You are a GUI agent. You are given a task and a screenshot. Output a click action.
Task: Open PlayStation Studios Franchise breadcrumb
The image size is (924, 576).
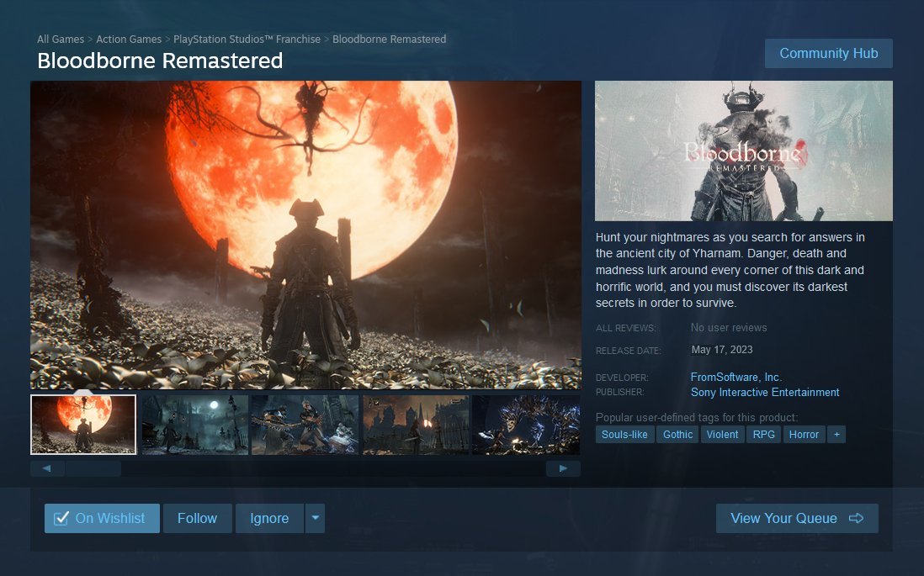pyautogui.click(x=247, y=40)
